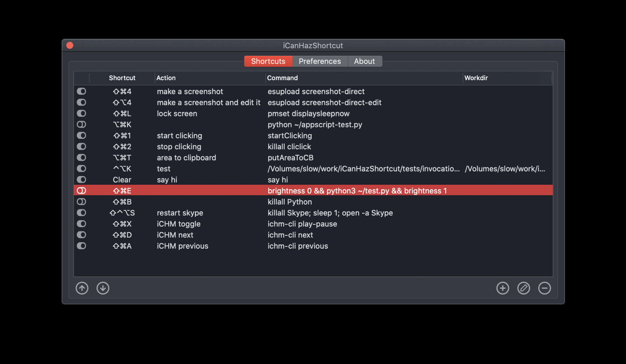Image resolution: width=626 pixels, height=364 pixels.
Task: Select the Shortcuts tab
Action: 268,61
